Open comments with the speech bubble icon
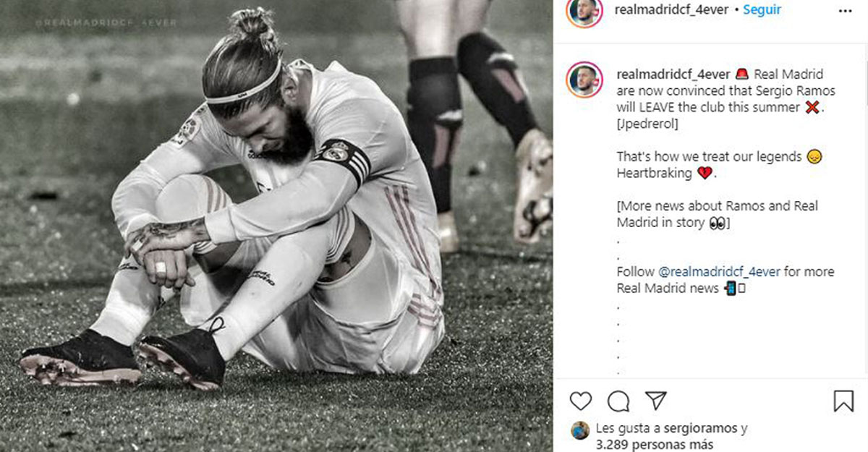 tap(618, 401)
